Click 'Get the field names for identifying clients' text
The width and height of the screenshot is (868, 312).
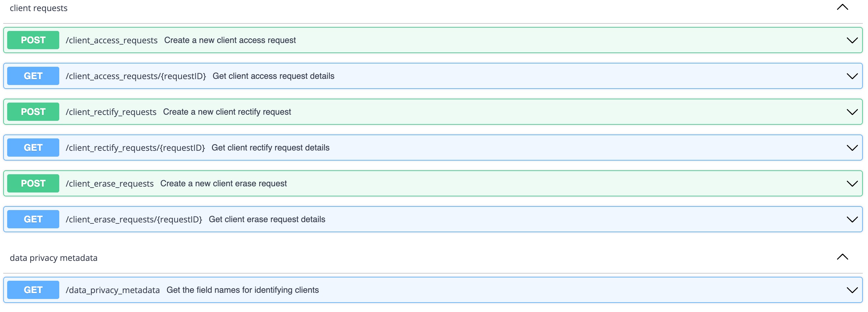click(x=242, y=290)
